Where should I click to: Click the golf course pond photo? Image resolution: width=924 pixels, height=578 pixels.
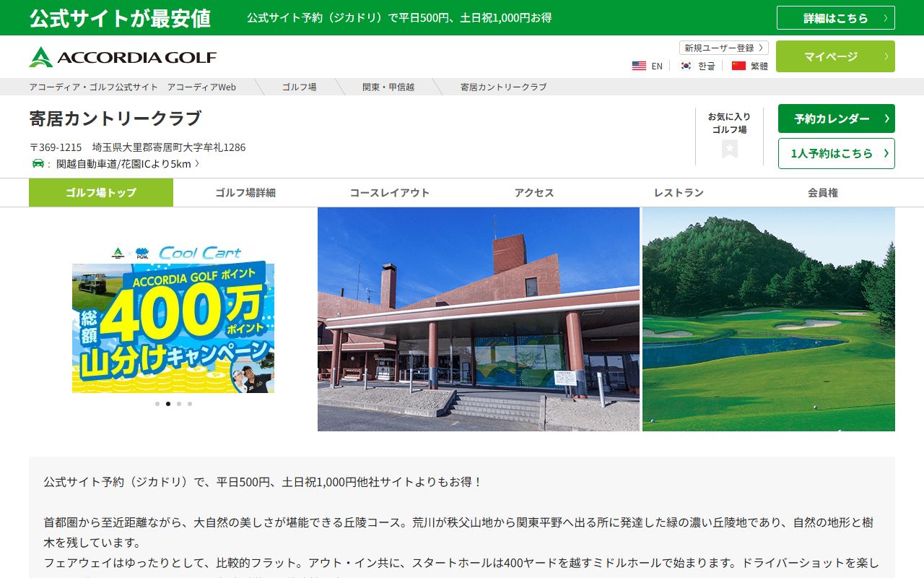point(769,319)
